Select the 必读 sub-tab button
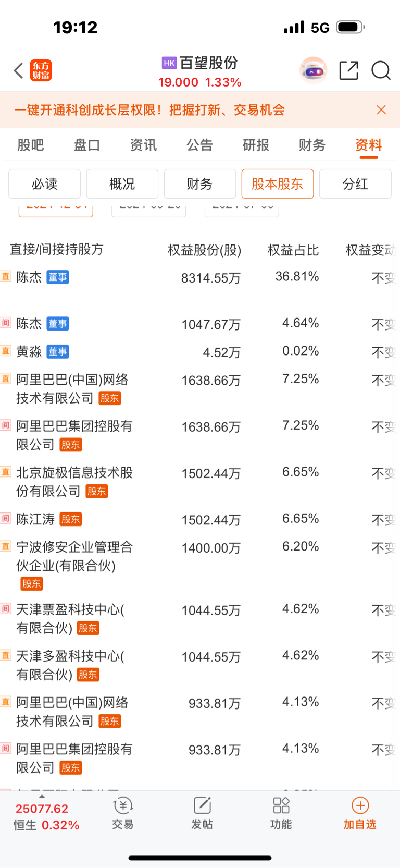The width and height of the screenshot is (400, 868). (x=44, y=184)
